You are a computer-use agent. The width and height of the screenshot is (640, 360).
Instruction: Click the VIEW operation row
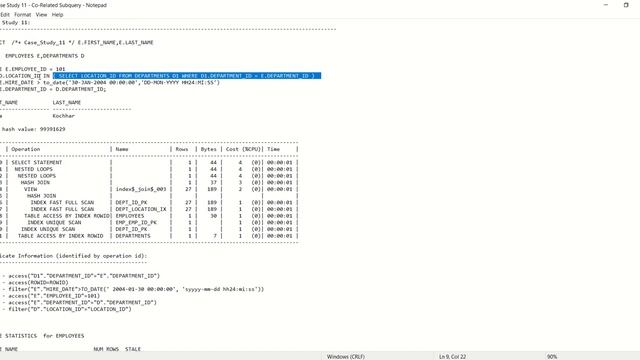(30, 189)
